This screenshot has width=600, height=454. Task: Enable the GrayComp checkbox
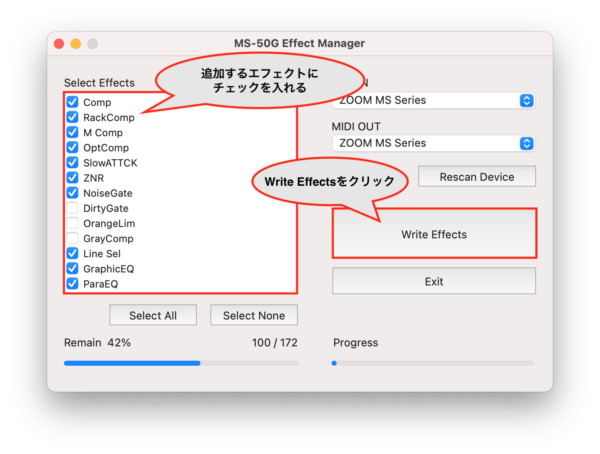pyautogui.click(x=72, y=238)
